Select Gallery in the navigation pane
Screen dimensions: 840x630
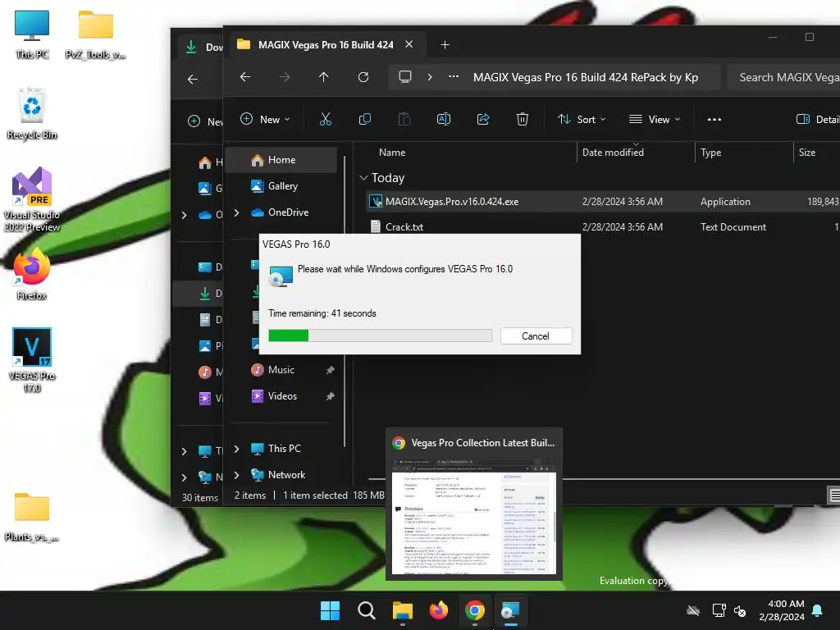pyautogui.click(x=281, y=186)
